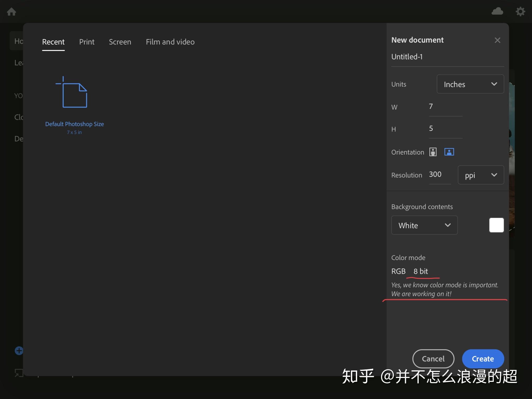Image resolution: width=532 pixels, height=399 pixels.
Task: Open the Units dropdown showing Inches
Action: [470, 84]
